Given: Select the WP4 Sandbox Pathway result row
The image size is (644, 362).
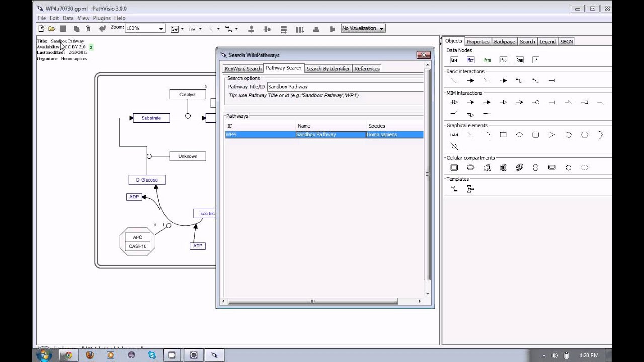Looking at the screenshot, I should point(325,135).
